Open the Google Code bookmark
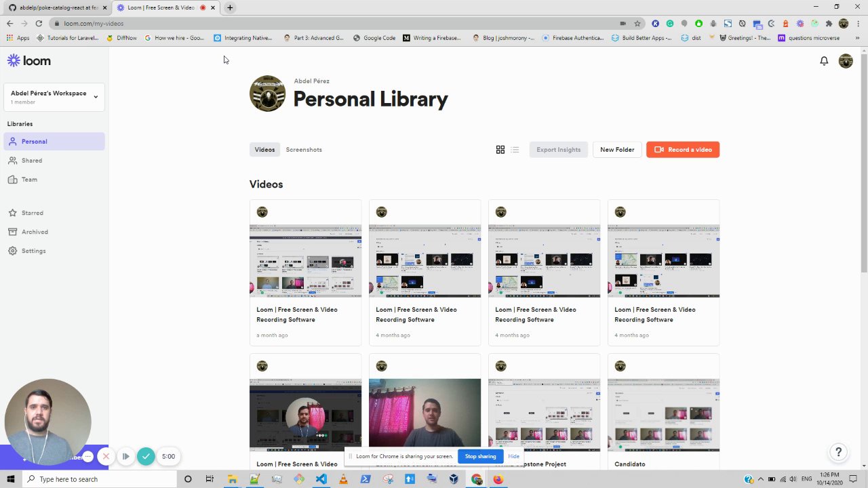 (x=374, y=38)
